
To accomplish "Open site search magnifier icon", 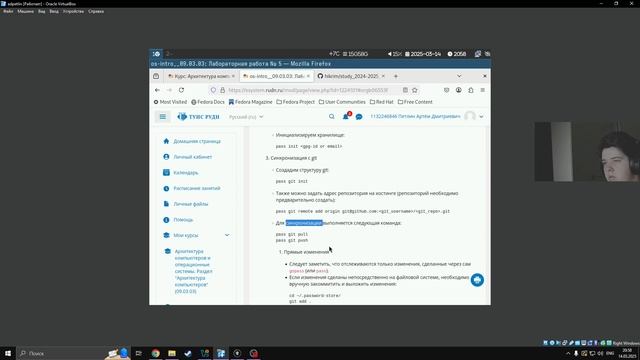I will (x=331, y=117).
